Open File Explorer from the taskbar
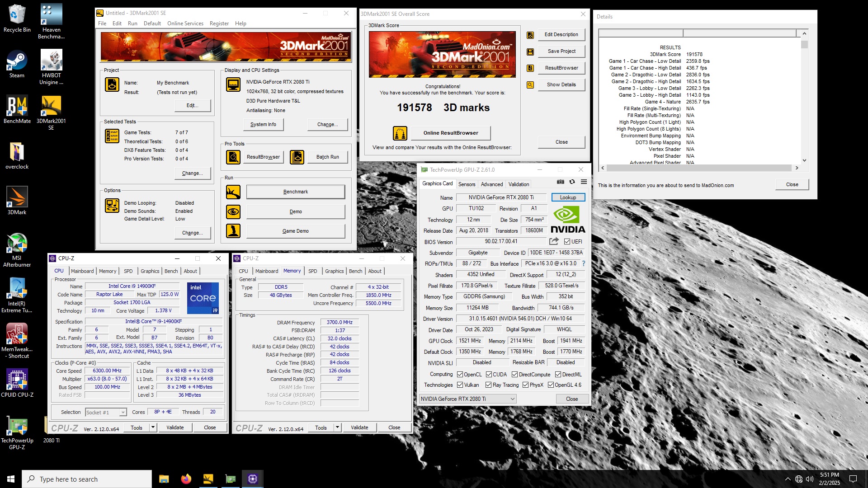This screenshot has height=488, width=868. (164, 479)
